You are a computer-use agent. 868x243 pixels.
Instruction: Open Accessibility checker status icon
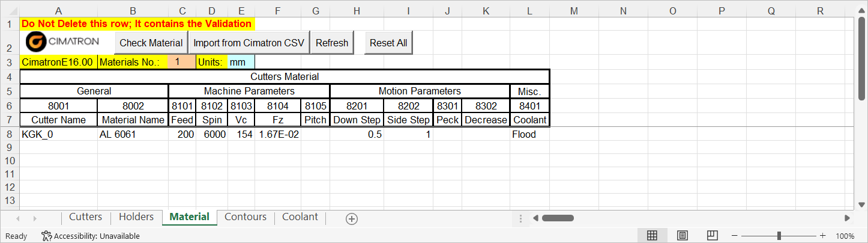click(x=46, y=236)
